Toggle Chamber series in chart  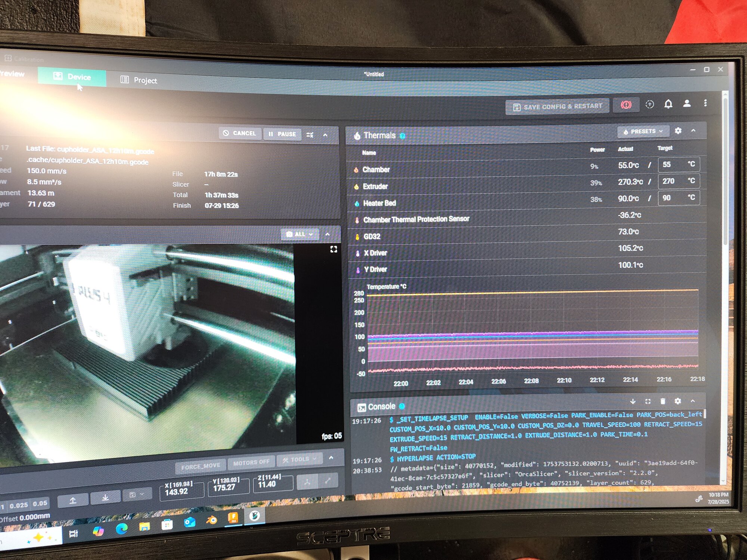[x=376, y=169]
